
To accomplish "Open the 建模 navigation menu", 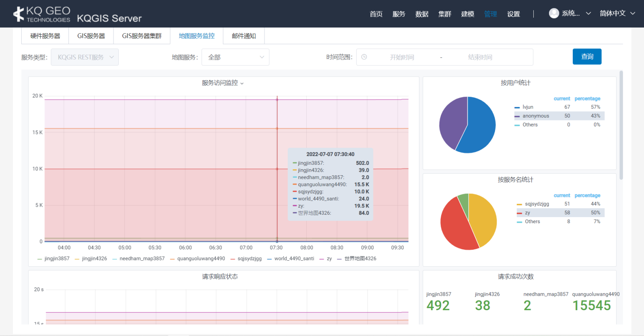I will [468, 14].
